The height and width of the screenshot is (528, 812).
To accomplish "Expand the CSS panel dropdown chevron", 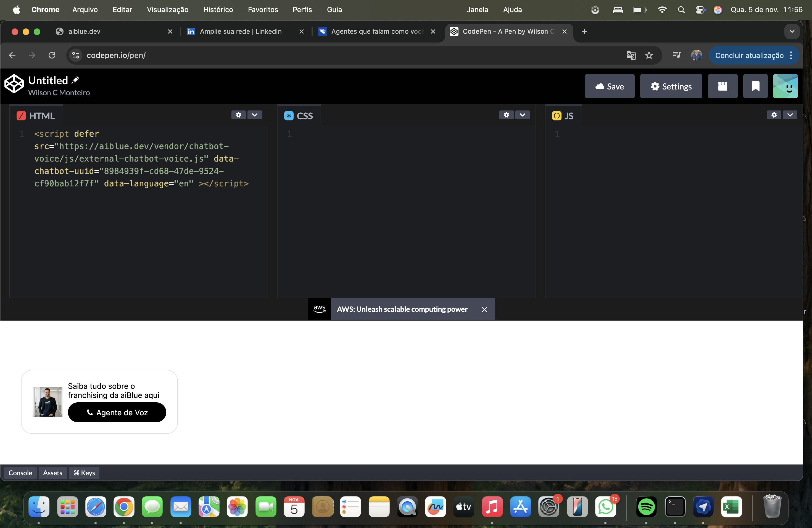I will pos(522,115).
